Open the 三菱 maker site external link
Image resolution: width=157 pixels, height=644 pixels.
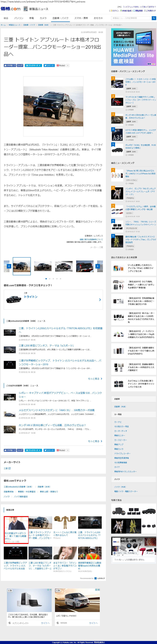[7, 468]
